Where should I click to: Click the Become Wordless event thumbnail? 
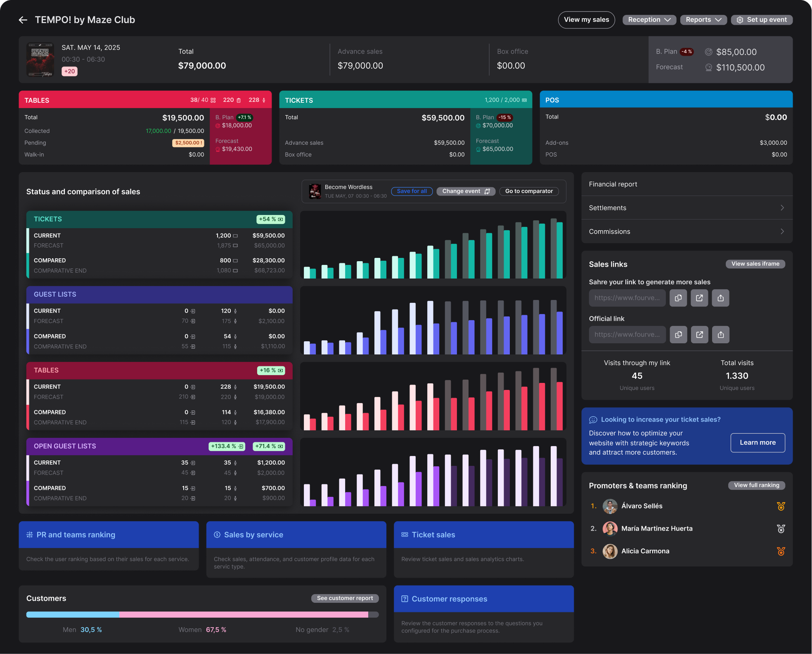click(x=315, y=191)
